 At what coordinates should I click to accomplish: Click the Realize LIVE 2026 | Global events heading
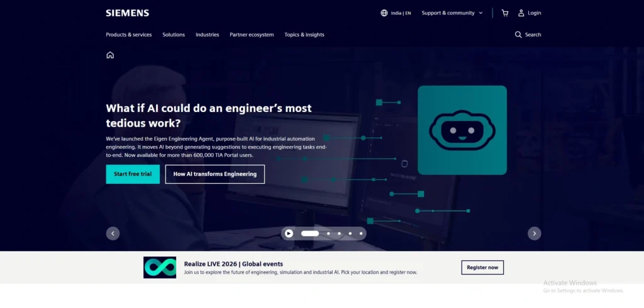click(233, 264)
